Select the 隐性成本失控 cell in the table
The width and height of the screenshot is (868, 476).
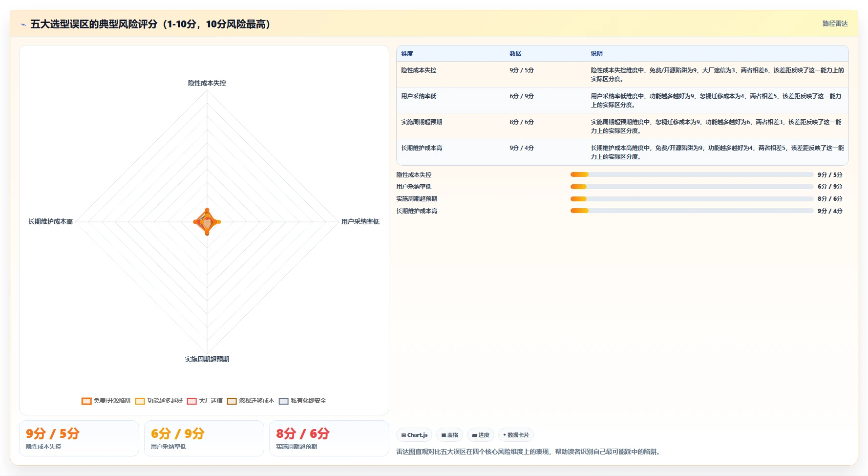(419, 70)
